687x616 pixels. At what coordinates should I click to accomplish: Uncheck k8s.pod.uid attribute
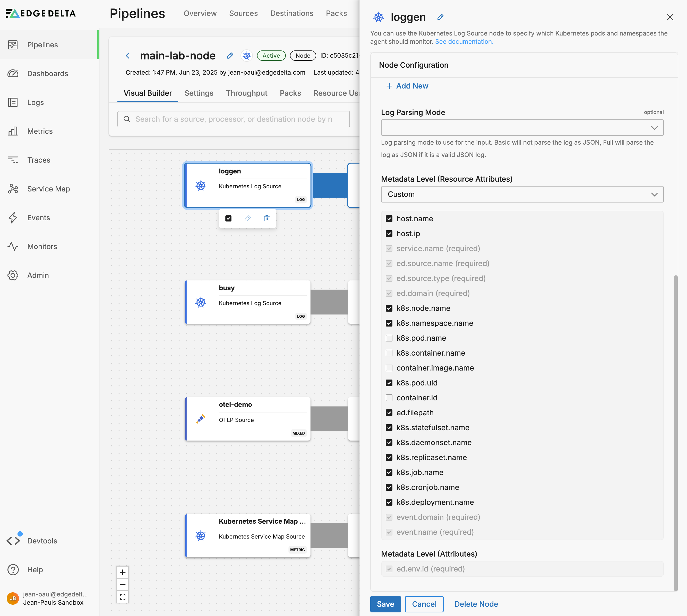tap(389, 382)
